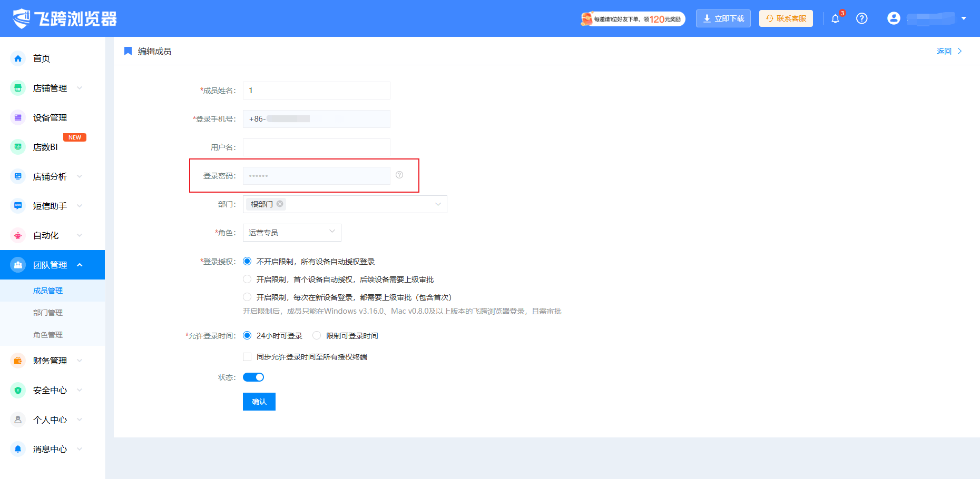The width and height of the screenshot is (980, 479).
Task: Open 角色管理 submenu item
Action: (x=48, y=335)
